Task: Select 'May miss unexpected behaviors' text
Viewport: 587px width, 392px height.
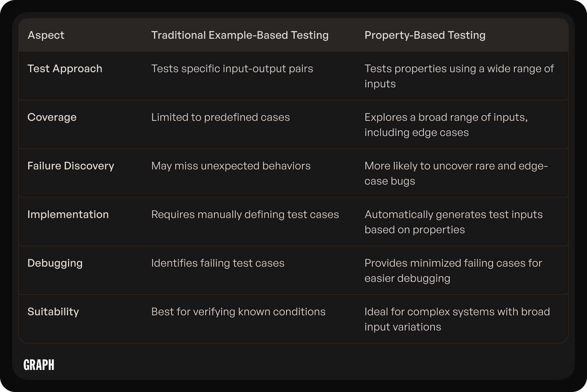Action: [231, 166]
